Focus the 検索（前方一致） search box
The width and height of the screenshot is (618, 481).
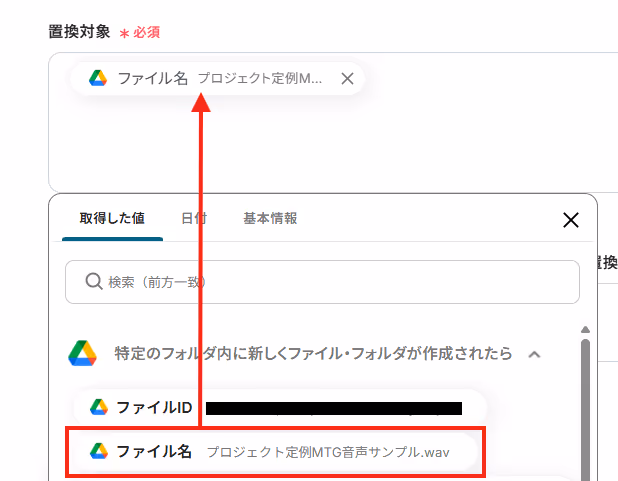pos(322,282)
